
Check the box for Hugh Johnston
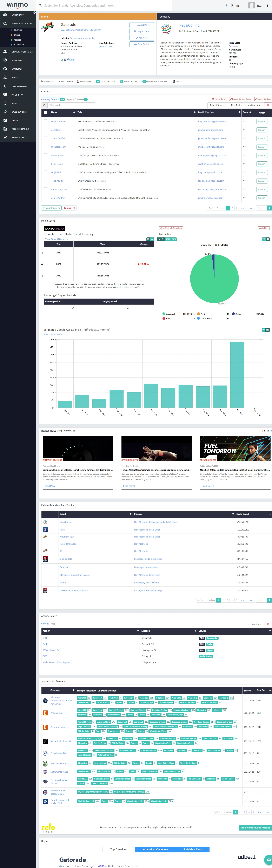[x=46, y=121]
